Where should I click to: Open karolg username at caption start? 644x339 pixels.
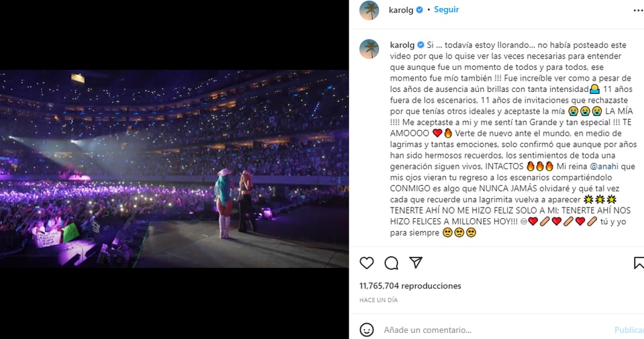tap(402, 45)
